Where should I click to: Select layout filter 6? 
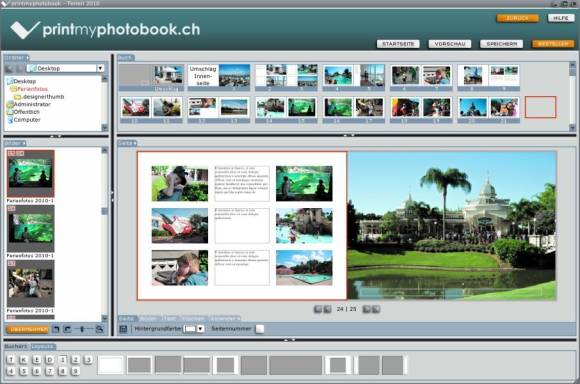(x=37, y=371)
